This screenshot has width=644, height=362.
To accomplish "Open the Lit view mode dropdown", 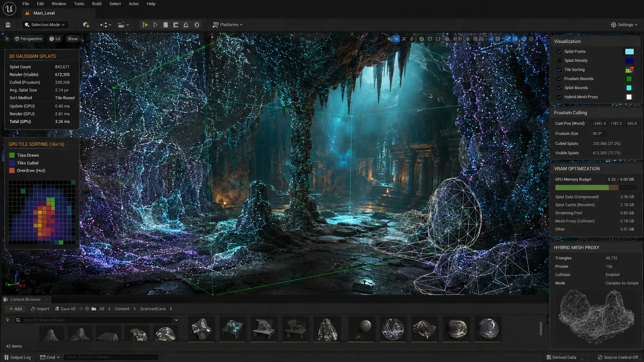I will 55,38.
